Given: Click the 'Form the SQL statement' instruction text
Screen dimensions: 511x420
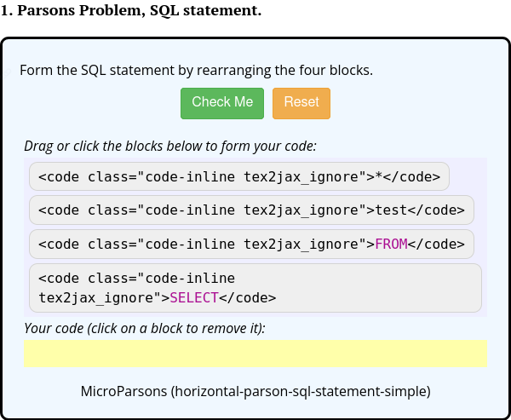Looking at the screenshot, I should click(x=196, y=70).
